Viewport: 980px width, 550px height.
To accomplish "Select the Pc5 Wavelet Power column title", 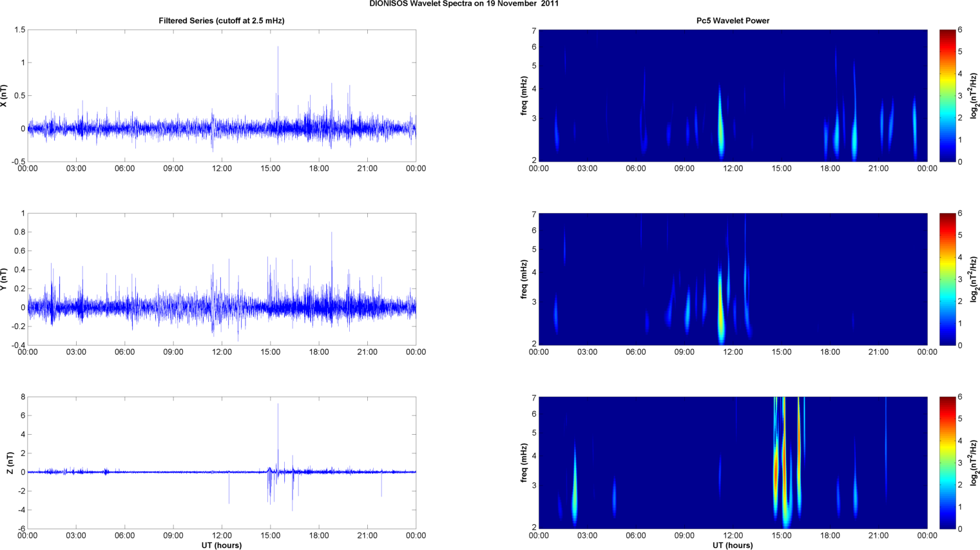I will click(733, 21).
